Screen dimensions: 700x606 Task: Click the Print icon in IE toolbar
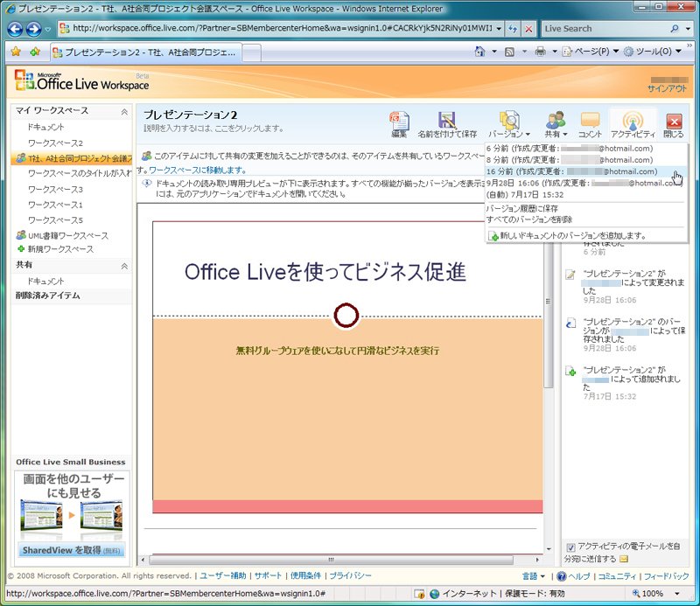click(x=540, y=52)
